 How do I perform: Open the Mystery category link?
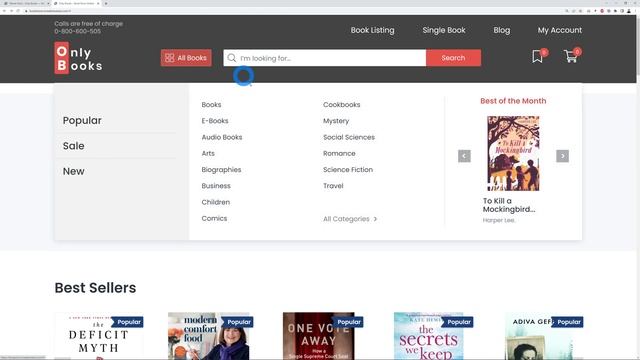336,121
